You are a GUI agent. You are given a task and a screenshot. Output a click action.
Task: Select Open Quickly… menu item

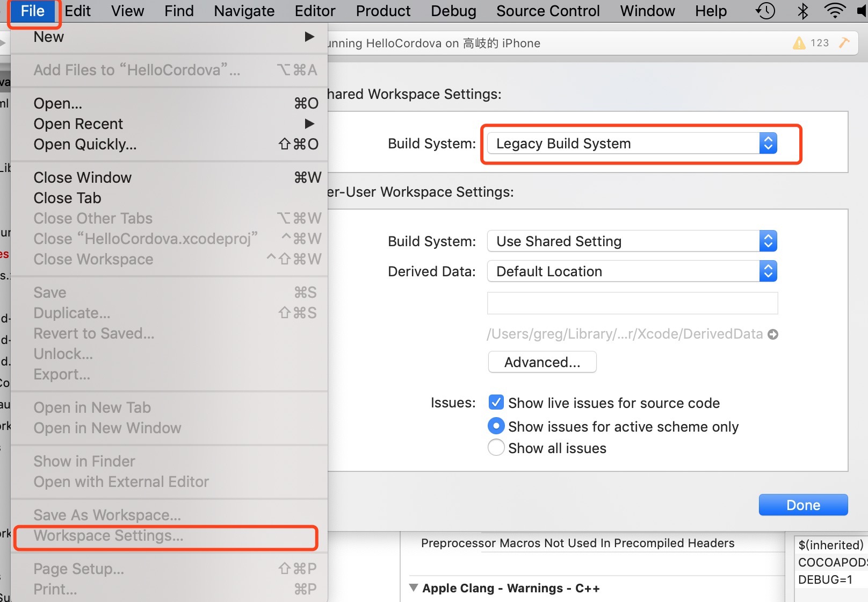[169, 144]
